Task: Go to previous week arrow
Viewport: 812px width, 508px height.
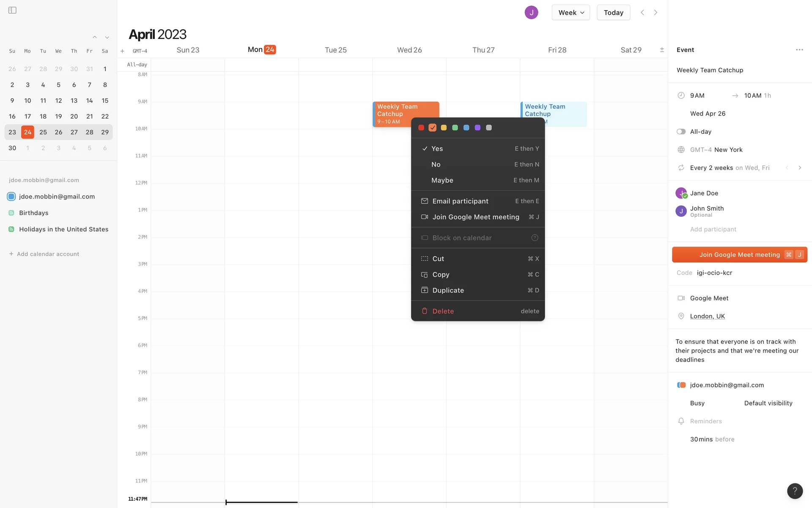Action: click(642, 12)
